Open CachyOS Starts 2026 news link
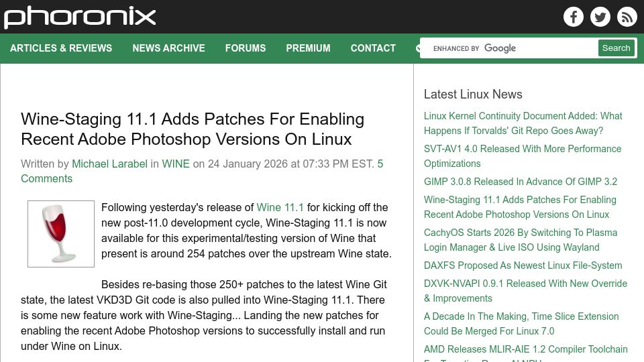644x362 pixels. click(x=521, y=240)
